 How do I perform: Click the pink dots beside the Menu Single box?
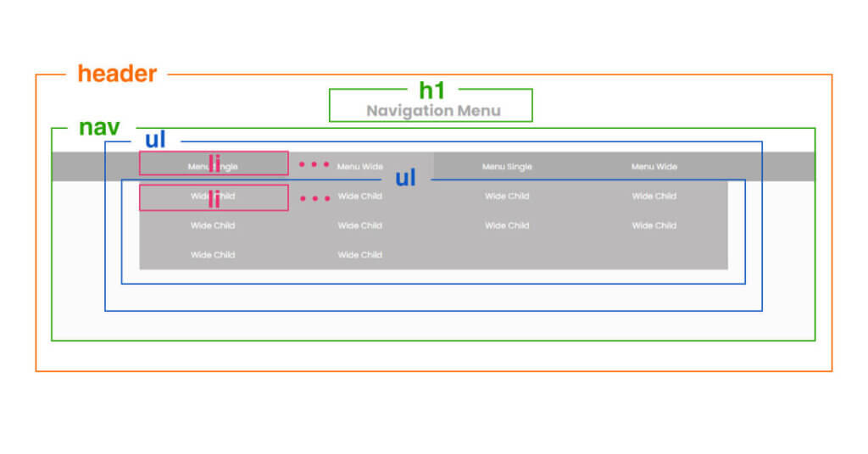click(314, 164)
